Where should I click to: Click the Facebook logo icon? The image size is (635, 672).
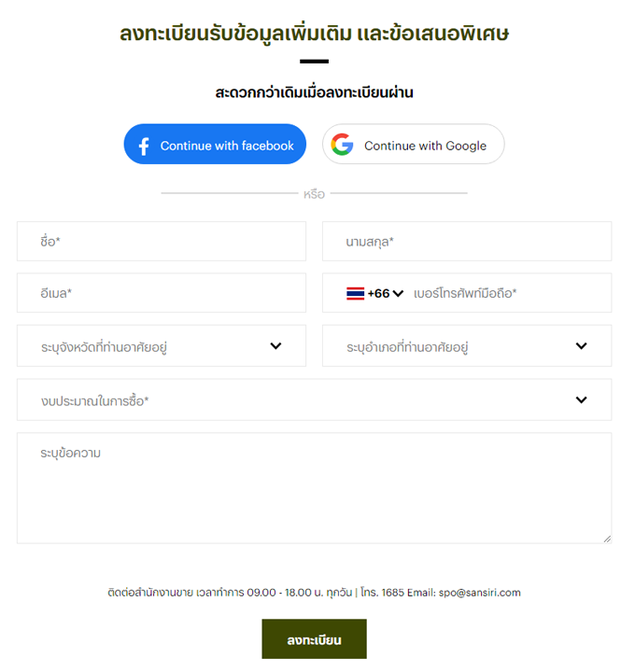pyautogui.click(x=144, y=146)
